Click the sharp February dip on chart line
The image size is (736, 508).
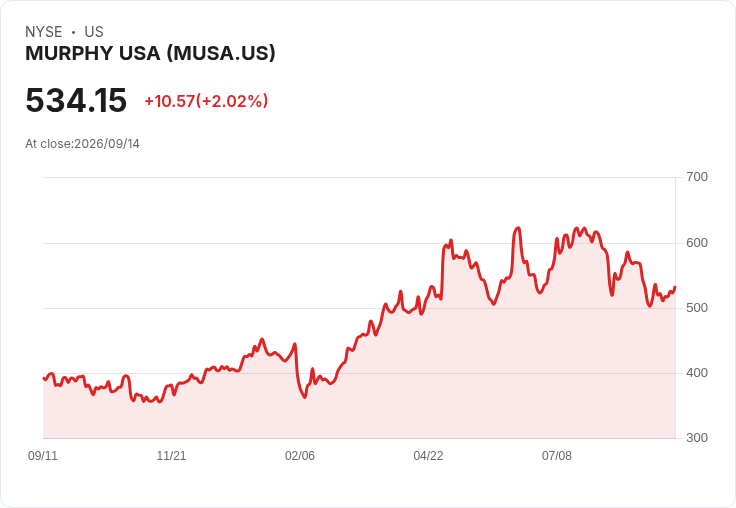pyautogui.click(x=305, y=397)
